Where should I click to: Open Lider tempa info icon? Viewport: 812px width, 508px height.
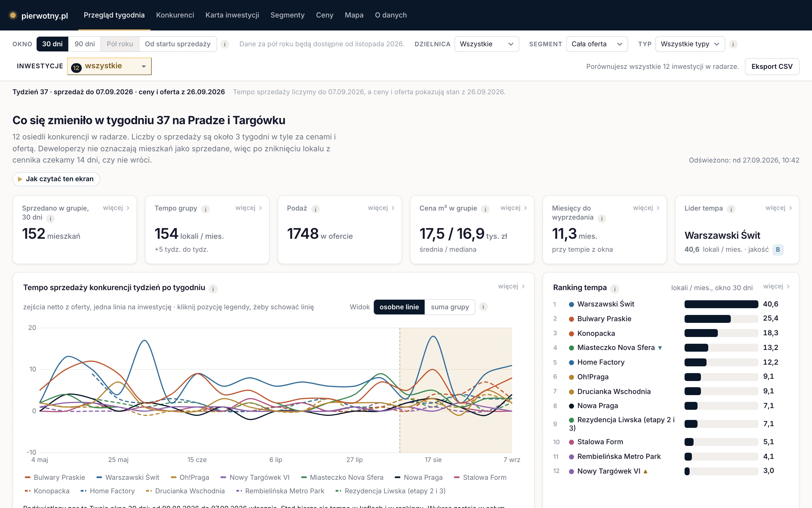tap(731, 209)
